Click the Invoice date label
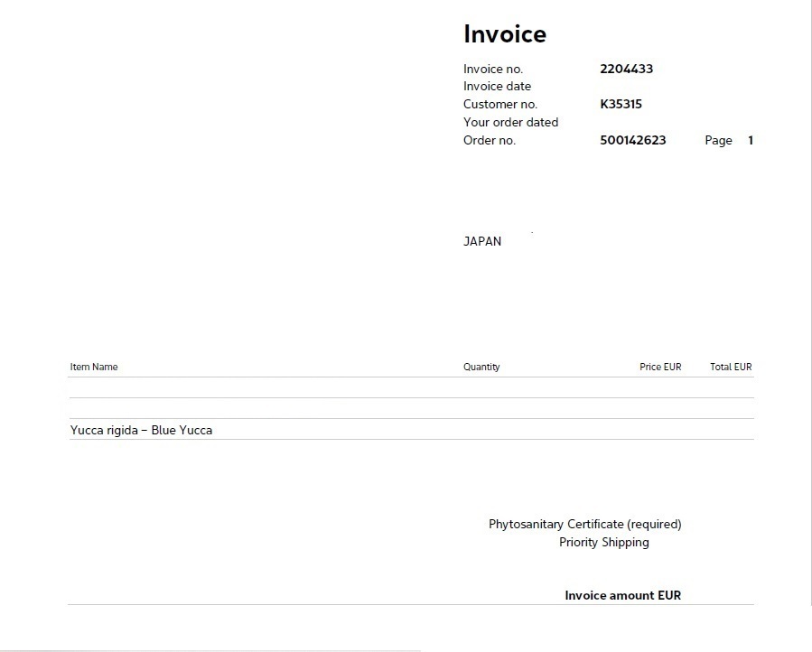Screen dimensions: 812x652 (x=497, y=87)
